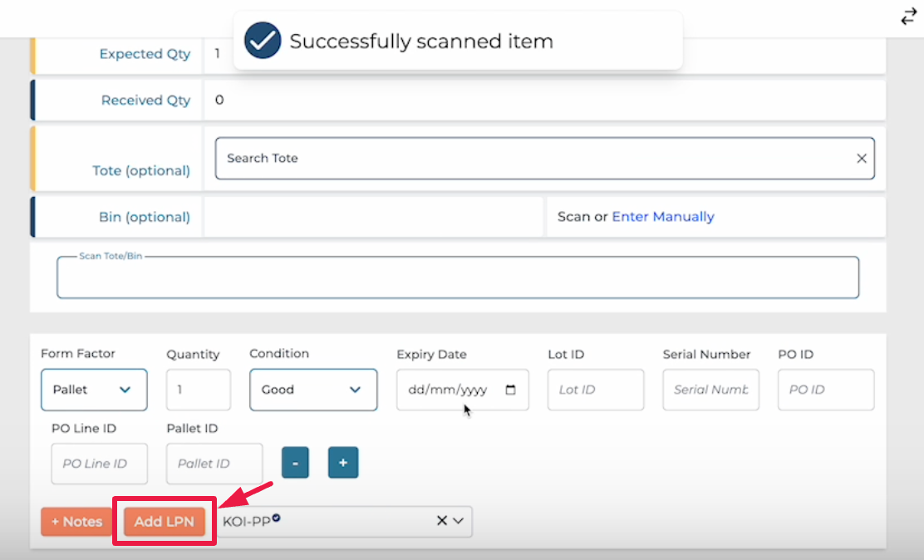The image size is (924, 560).
Task: Select the Pallet ID input field
Action: point(214,464)
